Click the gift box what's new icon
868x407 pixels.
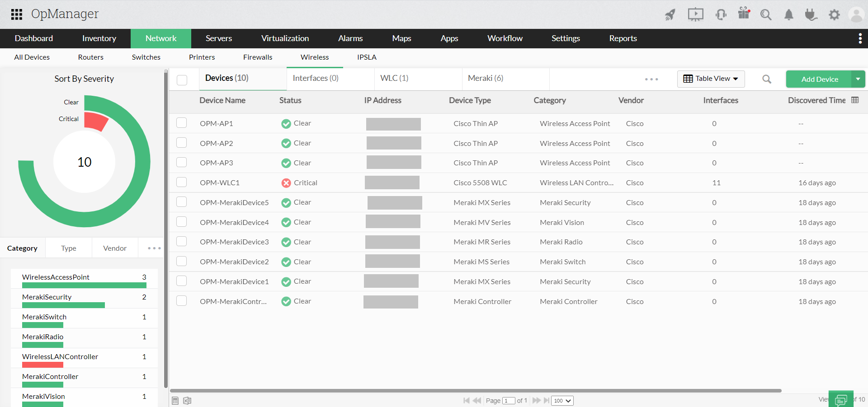[744, 14]
